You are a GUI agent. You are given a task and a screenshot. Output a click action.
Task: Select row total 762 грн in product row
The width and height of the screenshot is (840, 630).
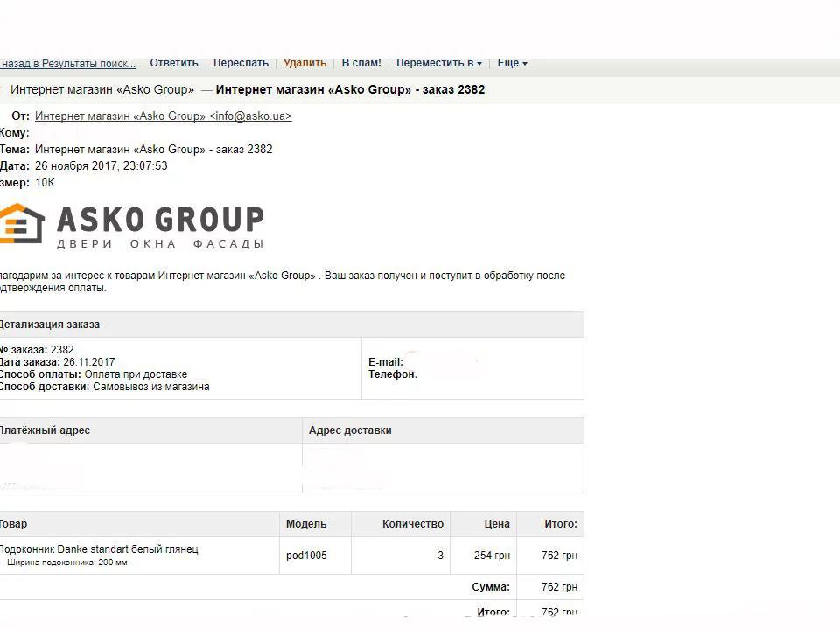(x=559, y=556)
